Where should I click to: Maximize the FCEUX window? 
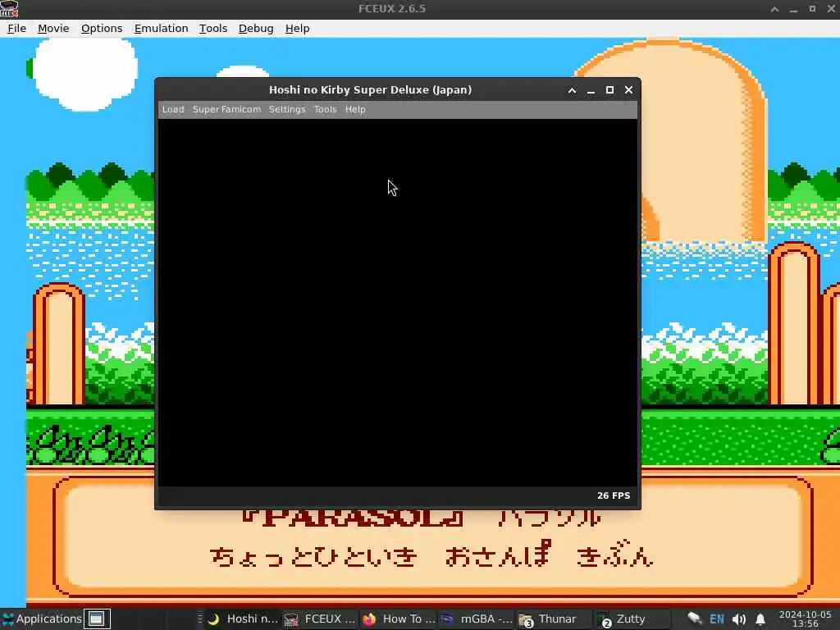[812, 9]
